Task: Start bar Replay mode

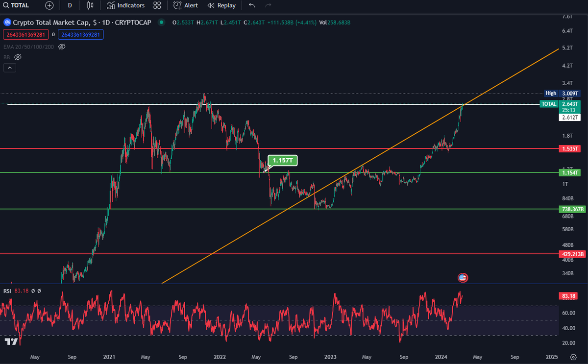Action: click(x=221, y=5)
